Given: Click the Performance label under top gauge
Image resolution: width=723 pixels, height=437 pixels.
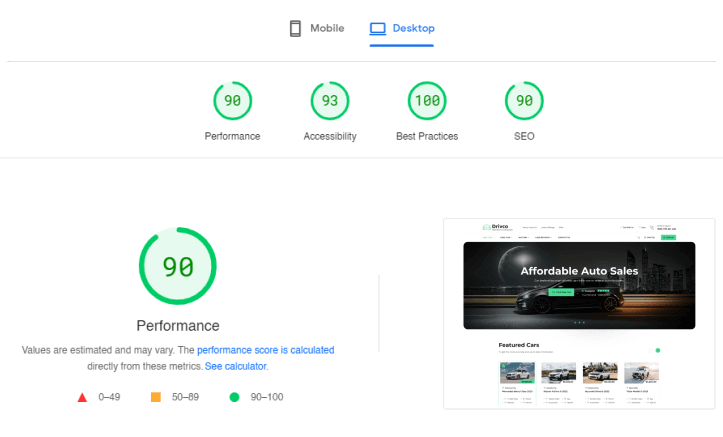Looking at the screenshot, I should 232,136.
